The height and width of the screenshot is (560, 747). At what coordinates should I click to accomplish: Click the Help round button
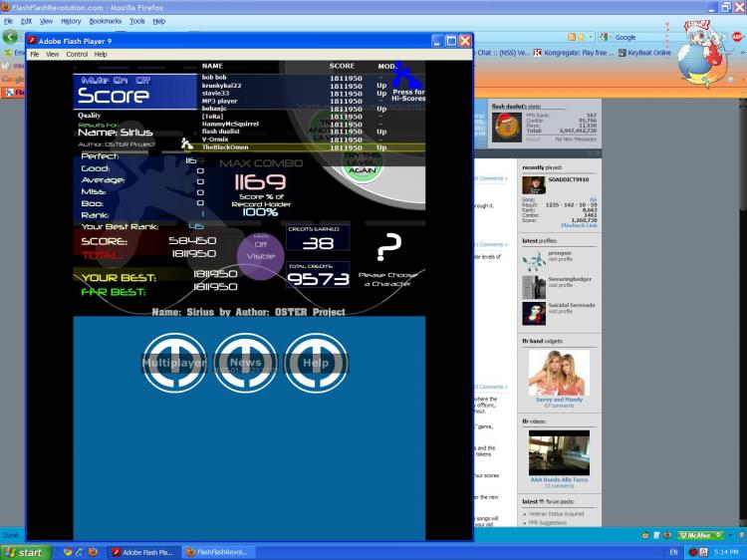(316, 363)
